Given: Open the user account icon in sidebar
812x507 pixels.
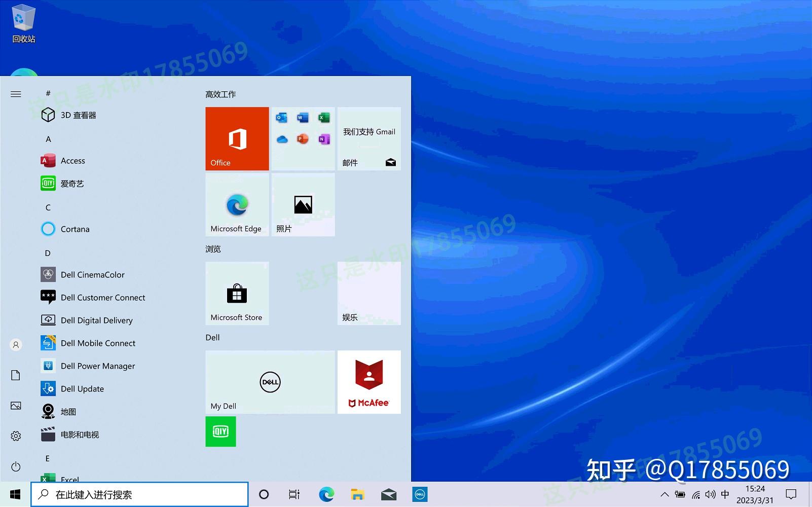Looking at the screenshot, I should coord(16,344).
